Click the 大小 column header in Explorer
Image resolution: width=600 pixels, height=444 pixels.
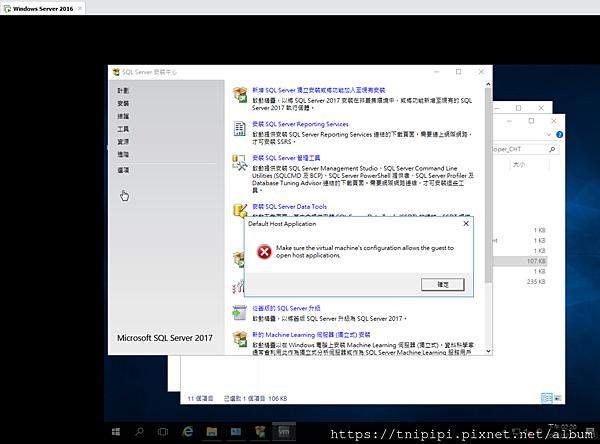(519, 165)
